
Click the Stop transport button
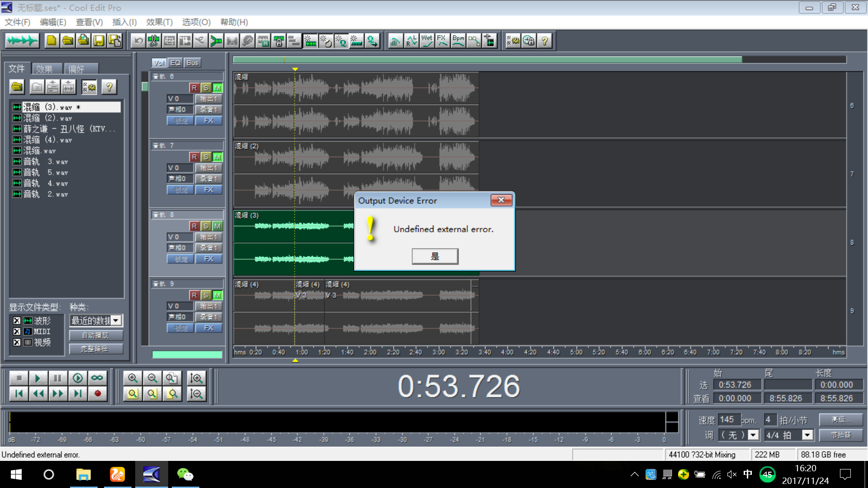tap(19, 378)
